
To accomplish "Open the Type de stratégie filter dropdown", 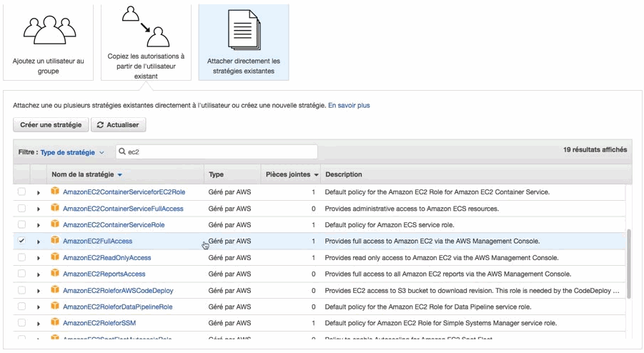I will click(72, 152).
